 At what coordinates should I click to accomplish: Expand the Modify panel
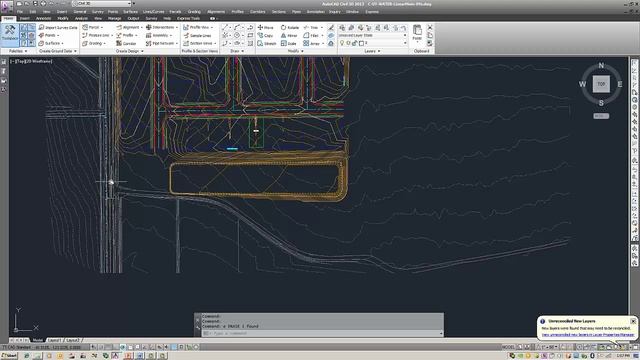(x=296, y=51)
